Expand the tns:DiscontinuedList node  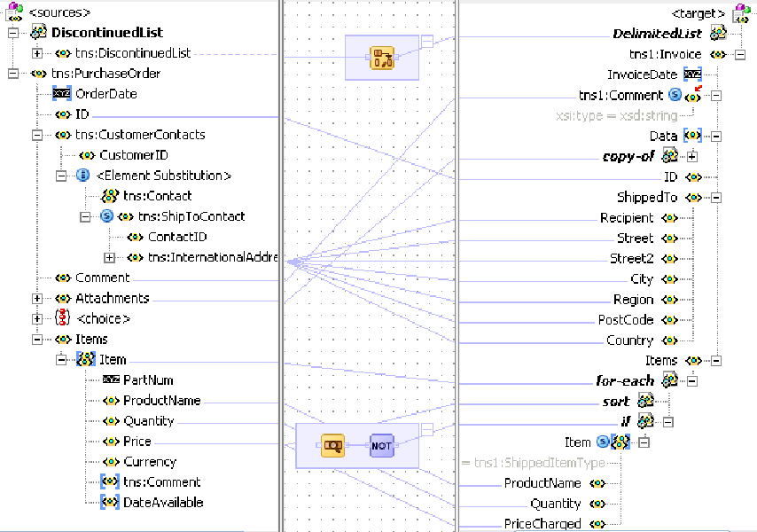(37, 53)
